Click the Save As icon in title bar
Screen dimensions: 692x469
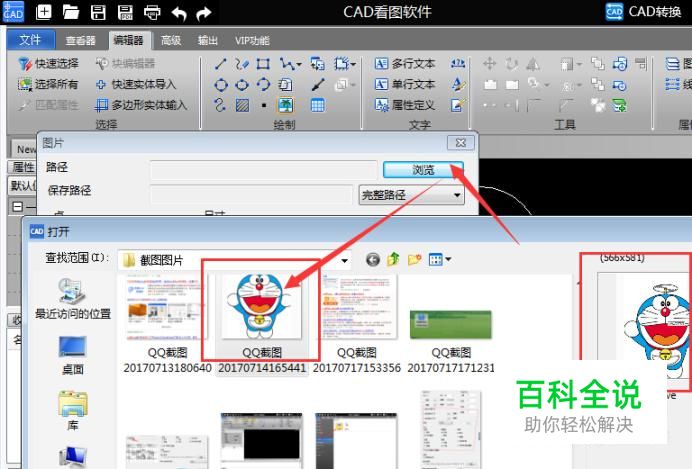[x=125, y=12]
